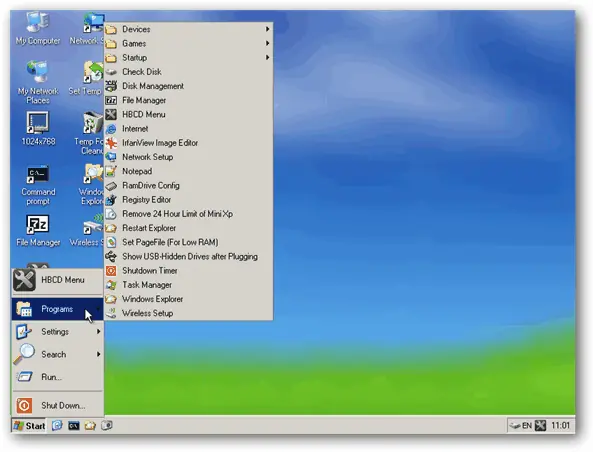Screen dimensions: 593x452
Task: Click the folder quick launch icon in taskbar
Action: 90,426
